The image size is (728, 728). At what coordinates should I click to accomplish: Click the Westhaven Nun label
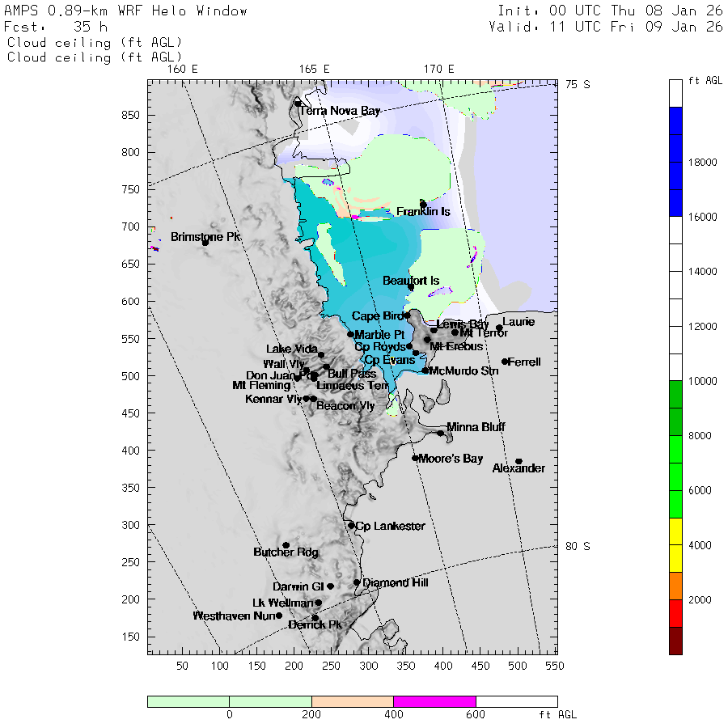coord(234,616)
